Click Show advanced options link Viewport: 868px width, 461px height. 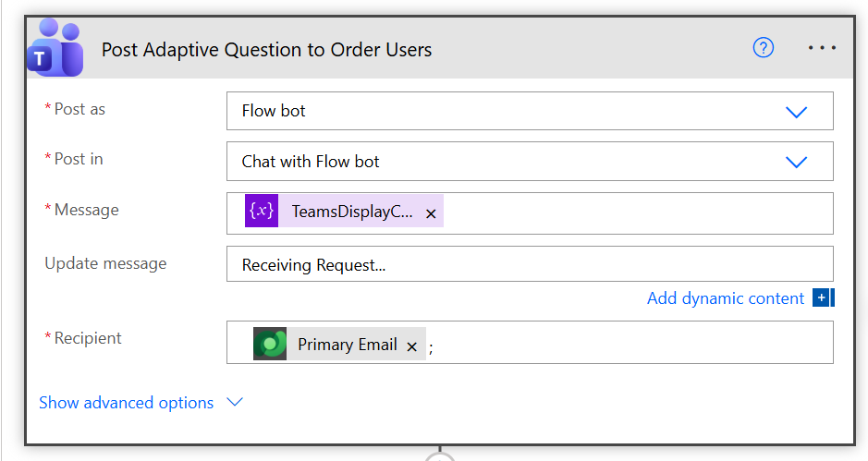pos(126,403)
